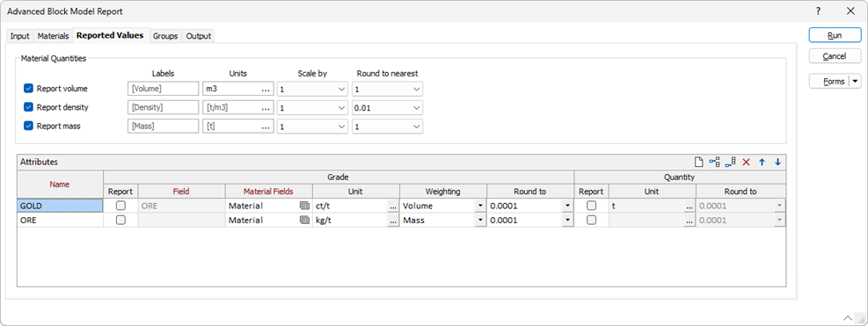Click the append row icon in Attributes toolbar
Screen dimensions: 868x326
(730, 163)
